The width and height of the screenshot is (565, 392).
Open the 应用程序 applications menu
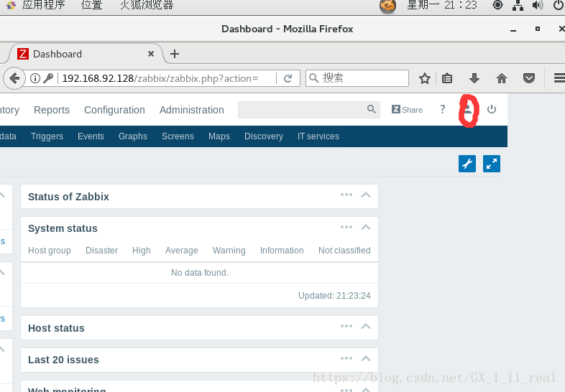tap(43, 5)
